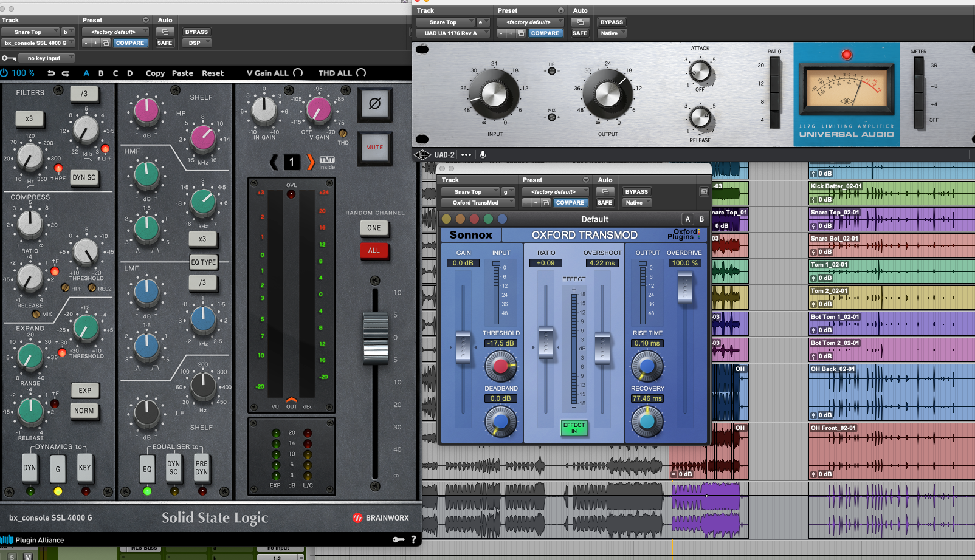Select TransMod preset slot B
Viewport: 975px width, 560px height.
click(x=701, y=219)
